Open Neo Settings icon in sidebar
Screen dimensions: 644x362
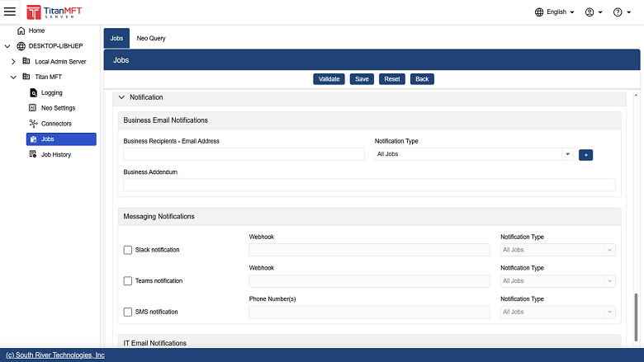tap(33, 108)
